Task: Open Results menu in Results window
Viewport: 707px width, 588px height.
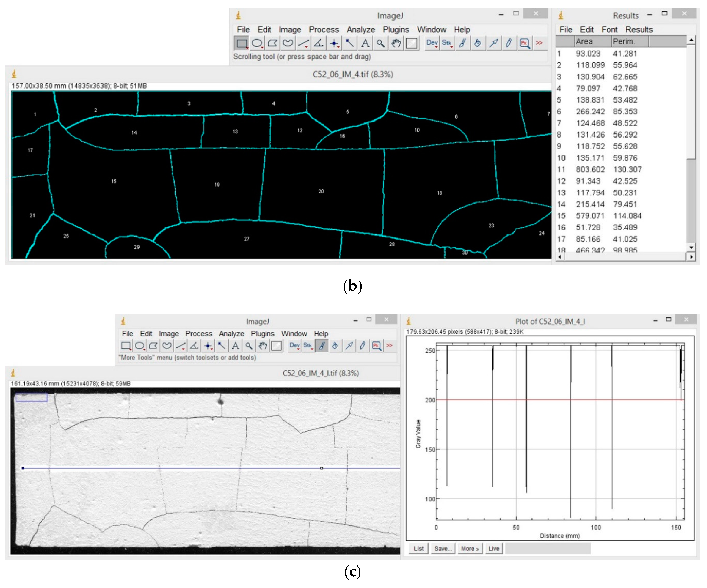Action: [x=639, y=30]
